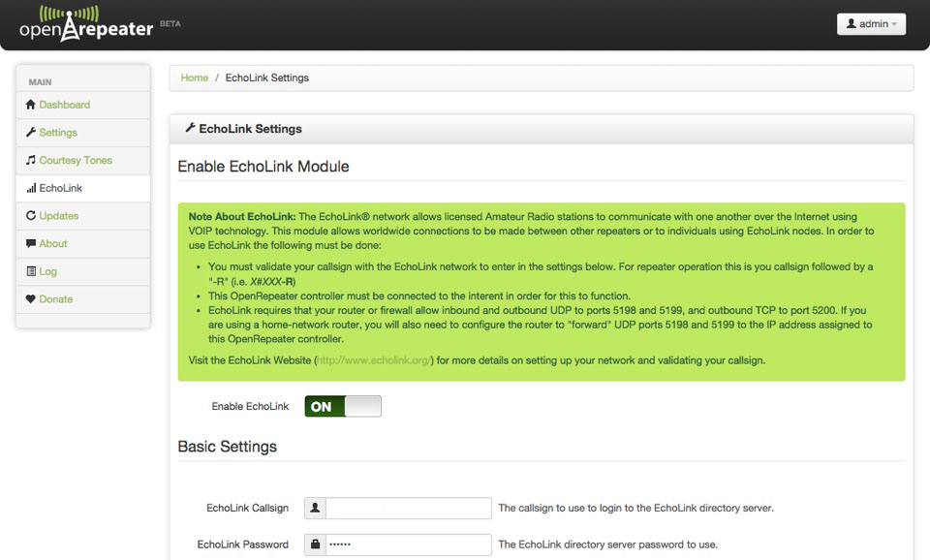Focus the EchoLink Password input field
The width and height of the screenshot is (930, 560).
(409, 544)
